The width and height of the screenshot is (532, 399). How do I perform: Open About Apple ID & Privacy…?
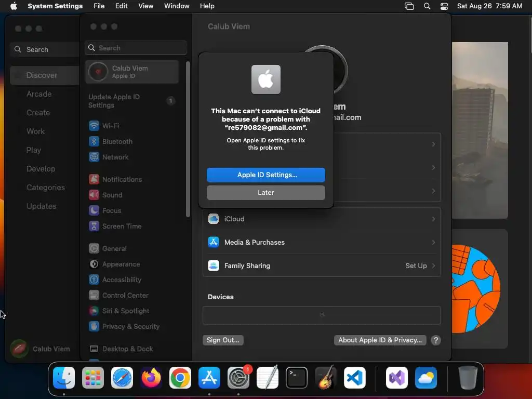[x=380, y=340]
